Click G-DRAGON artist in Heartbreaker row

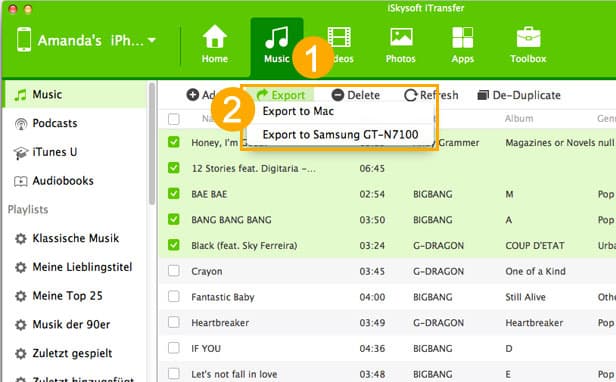tap(438, 323)
